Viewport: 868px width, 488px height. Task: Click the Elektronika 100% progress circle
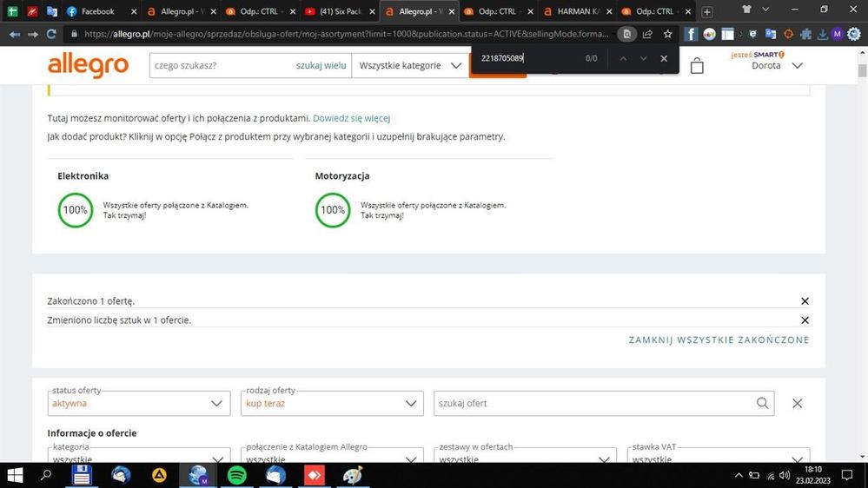76,210
